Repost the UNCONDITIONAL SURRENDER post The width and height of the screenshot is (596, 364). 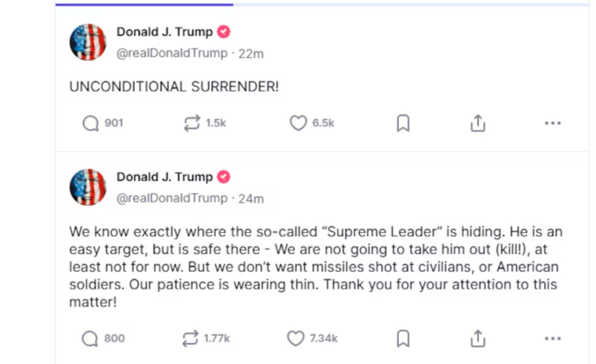pyautogui.click(x=192, y=123)
